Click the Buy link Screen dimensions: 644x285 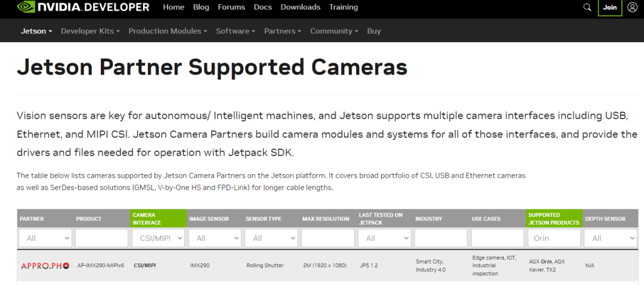tap(374, 31)
